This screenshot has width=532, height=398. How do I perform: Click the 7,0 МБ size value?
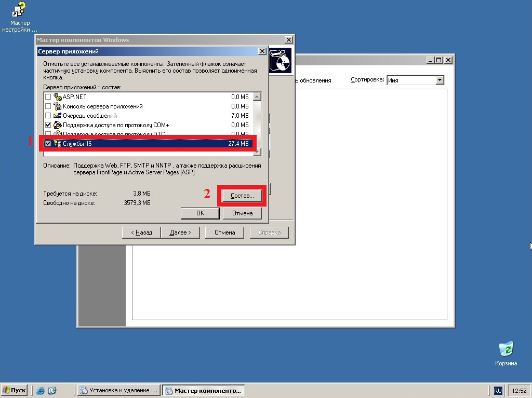(x=240, y=116)
